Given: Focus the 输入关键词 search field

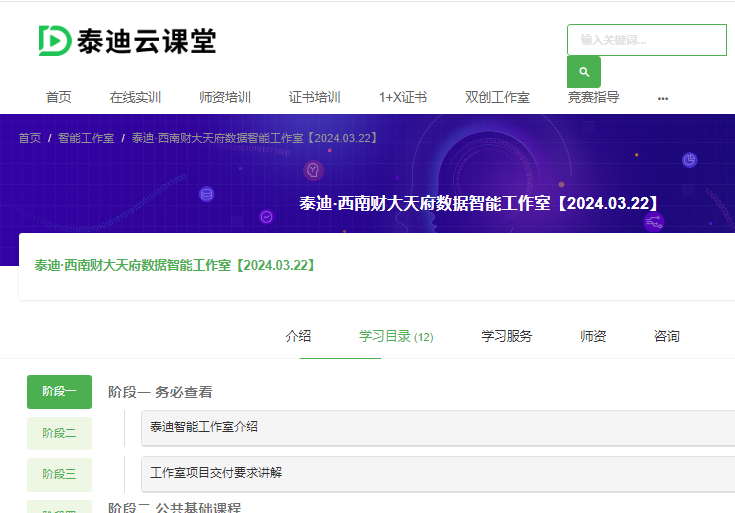Looking at the screenshot, I should (x=647, y=40).
